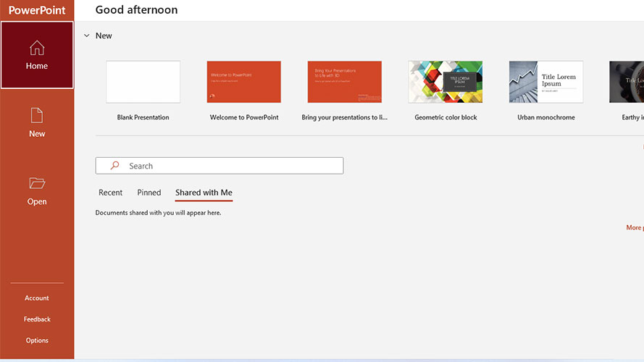Click the Open folder icon
This screenshot has width=644, height=362.
tap(37, 183)
